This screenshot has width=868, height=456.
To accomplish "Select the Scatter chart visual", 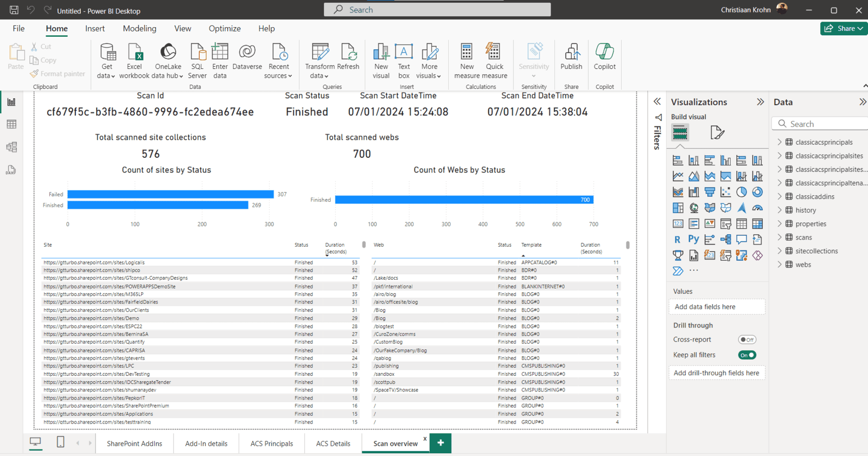I will click(725, 192).
